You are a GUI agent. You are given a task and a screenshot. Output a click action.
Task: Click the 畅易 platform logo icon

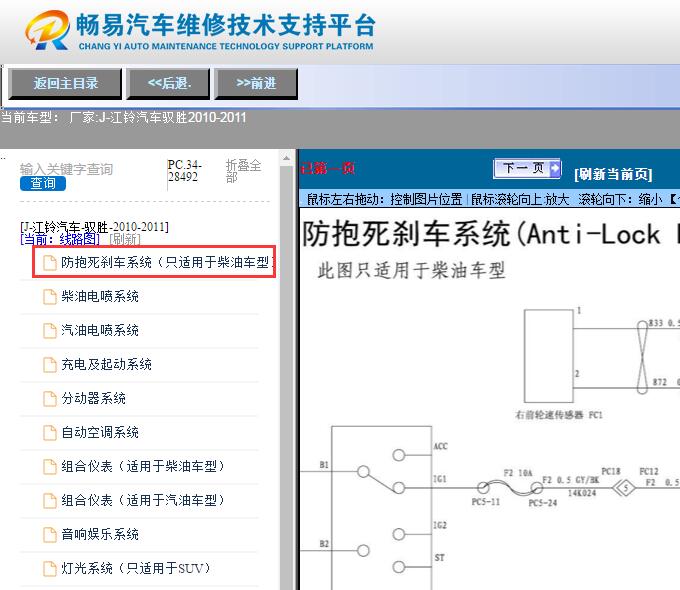point(48,30)
